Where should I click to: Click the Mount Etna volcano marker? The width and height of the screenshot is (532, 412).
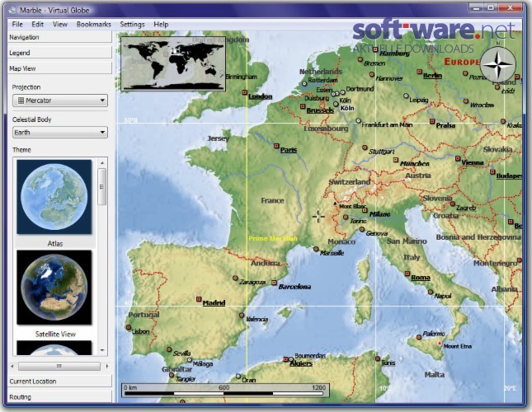(x=440, y=344)
